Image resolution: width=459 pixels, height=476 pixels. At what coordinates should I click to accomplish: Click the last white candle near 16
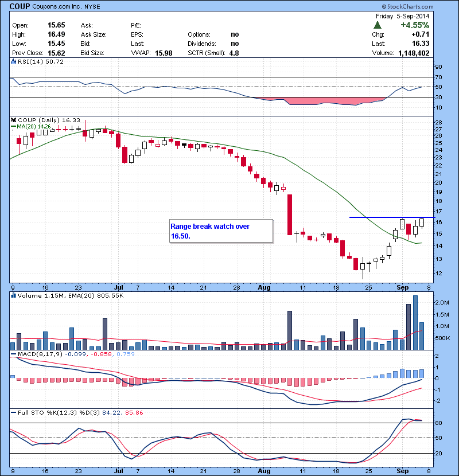[x=422, y=223]
